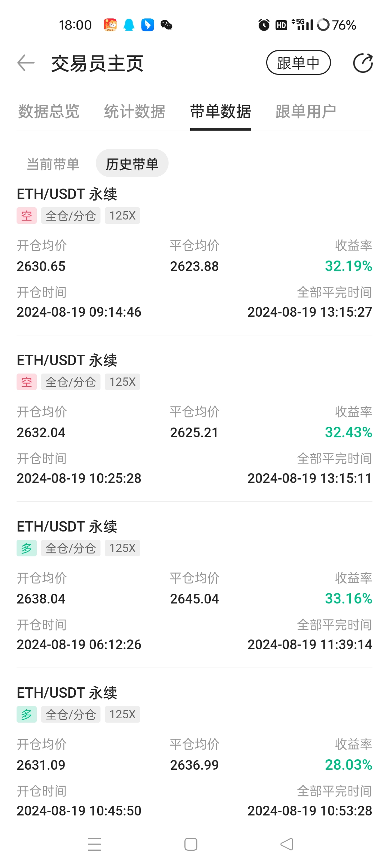Tap the 33.16% return rate value
This screenshot has width=389, height=868.
tap(348, 598)
